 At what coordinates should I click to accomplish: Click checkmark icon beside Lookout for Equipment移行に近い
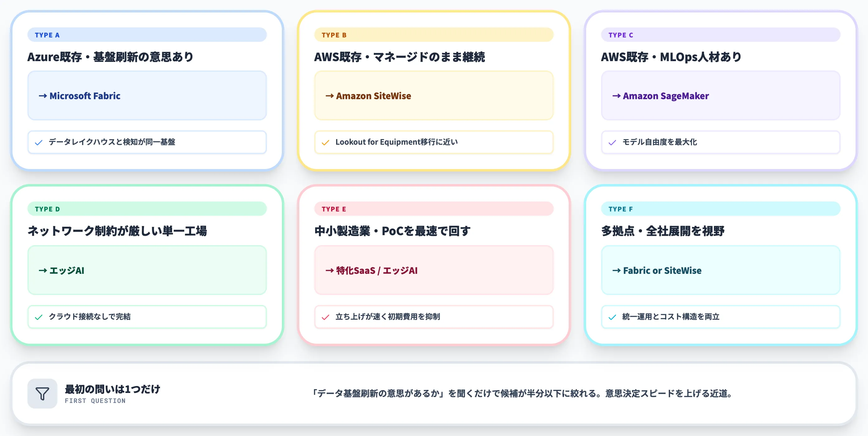tap(325, 143)
